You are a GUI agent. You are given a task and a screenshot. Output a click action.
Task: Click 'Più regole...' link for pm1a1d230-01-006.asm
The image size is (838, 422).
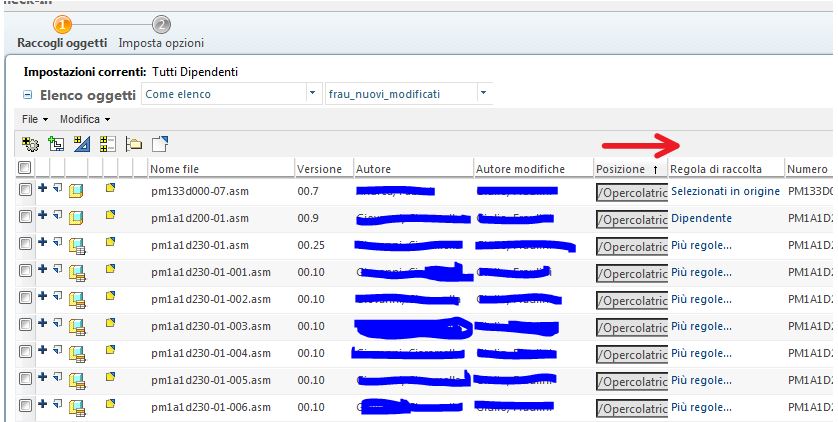click(x=702, y=407)
